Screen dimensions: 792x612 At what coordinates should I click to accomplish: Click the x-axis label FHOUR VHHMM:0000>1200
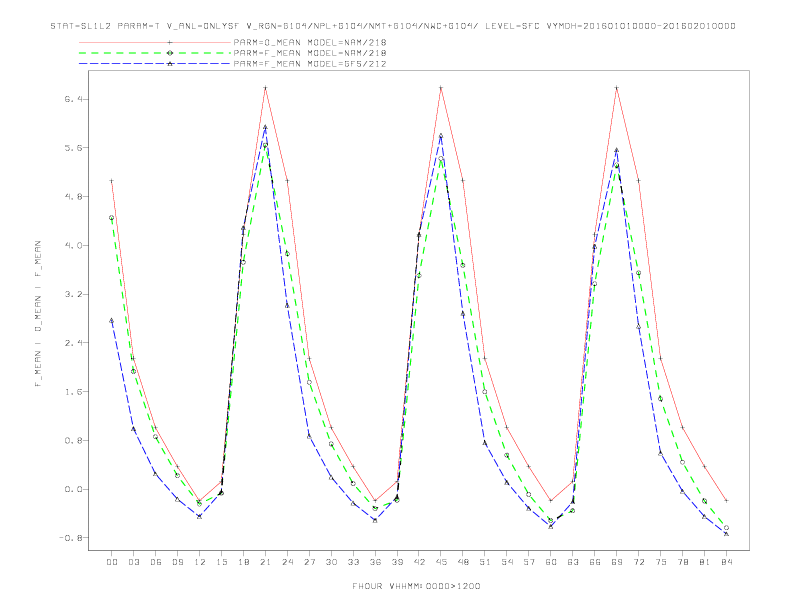(x=416, y=586)
